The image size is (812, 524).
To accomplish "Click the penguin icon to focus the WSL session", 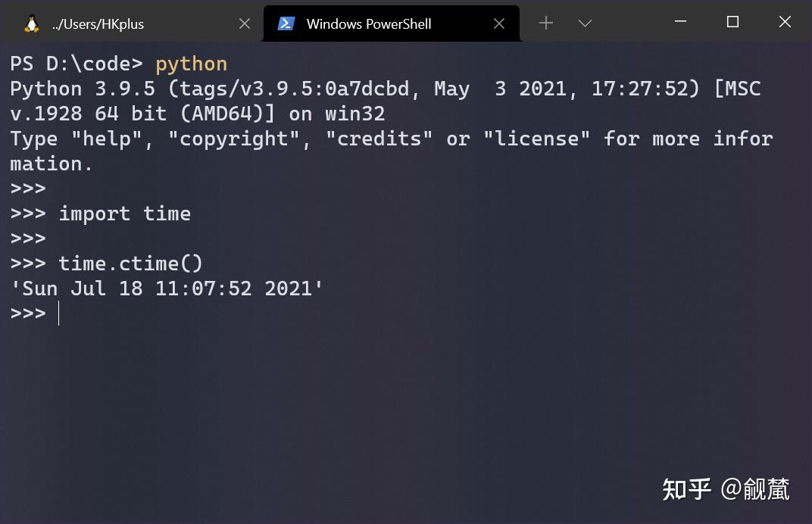I will point(31,23).
